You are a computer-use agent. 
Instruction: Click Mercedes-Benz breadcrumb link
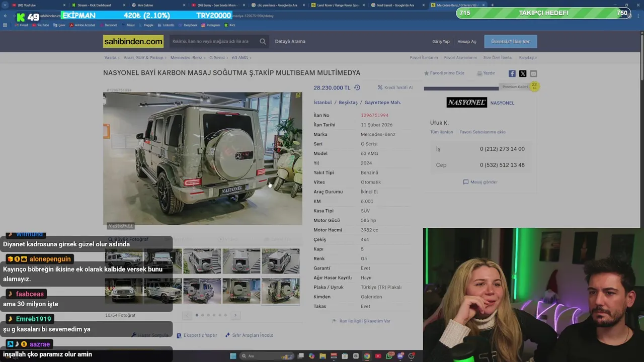coord(186,58)
